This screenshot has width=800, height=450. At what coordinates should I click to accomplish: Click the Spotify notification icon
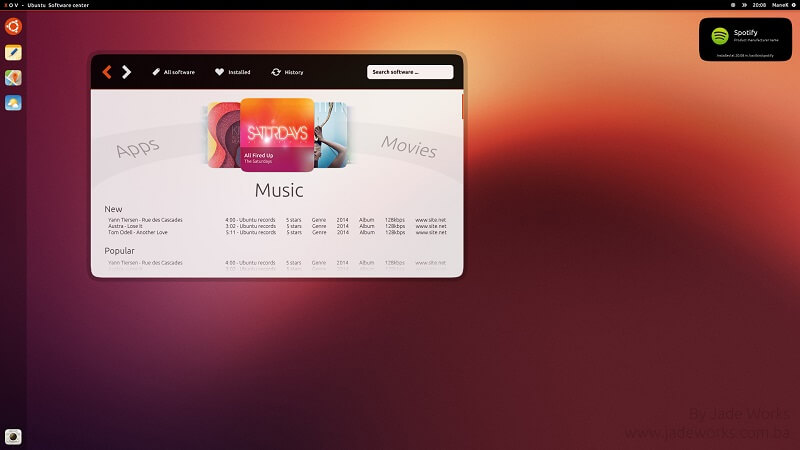point(720,36)
